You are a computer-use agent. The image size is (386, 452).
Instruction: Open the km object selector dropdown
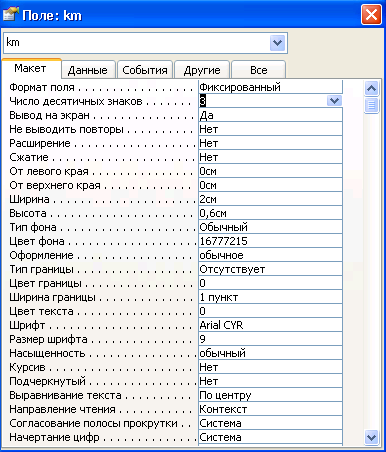277,43
